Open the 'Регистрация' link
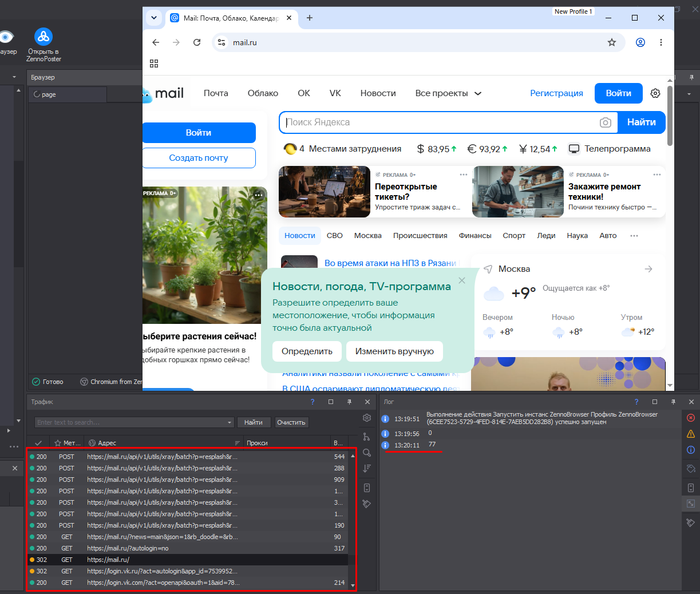 click(x=556, y=93)
